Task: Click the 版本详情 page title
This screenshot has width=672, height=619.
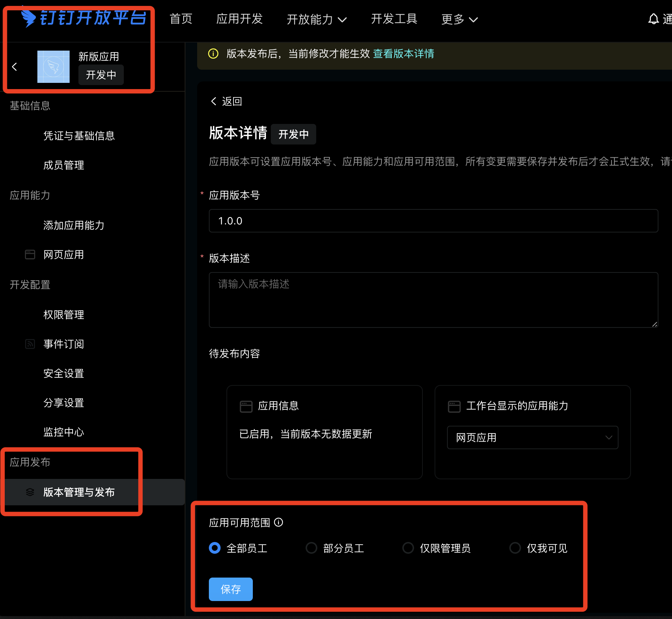Action: click(x=238, y=133)
